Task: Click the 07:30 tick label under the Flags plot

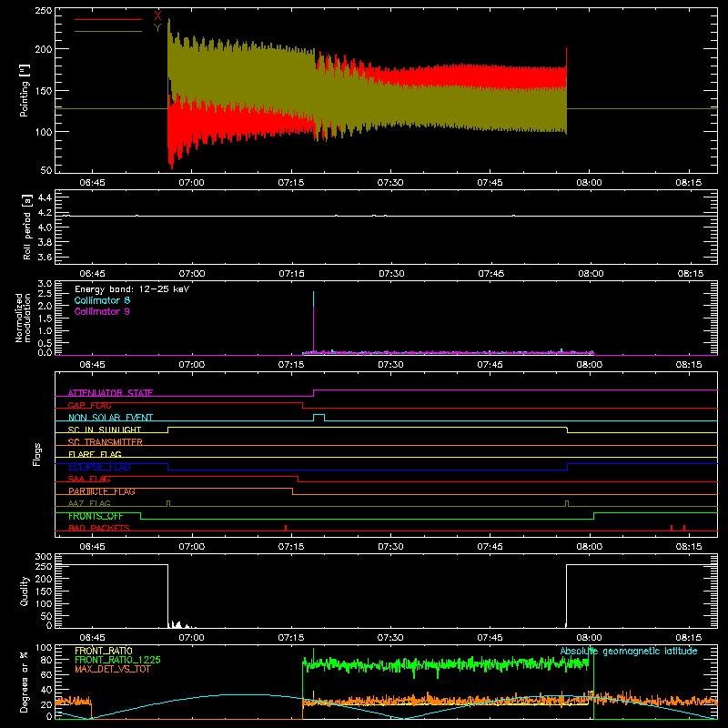Action: click(x=390, y=547)
